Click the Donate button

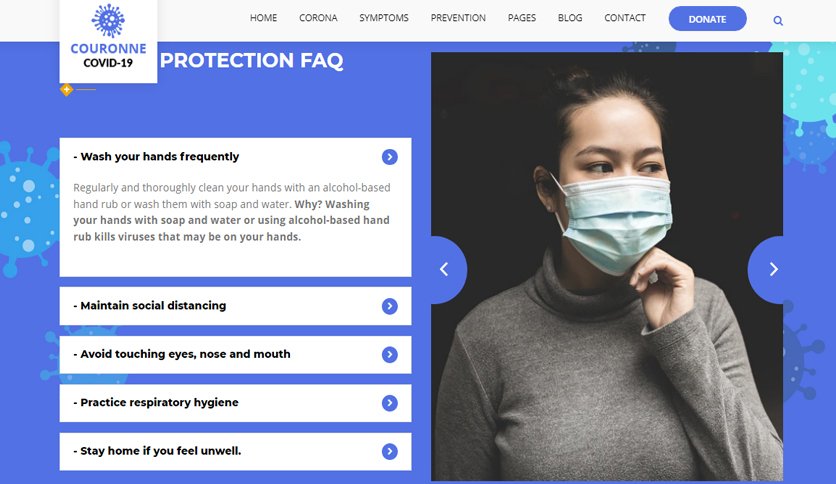(708, 19)
